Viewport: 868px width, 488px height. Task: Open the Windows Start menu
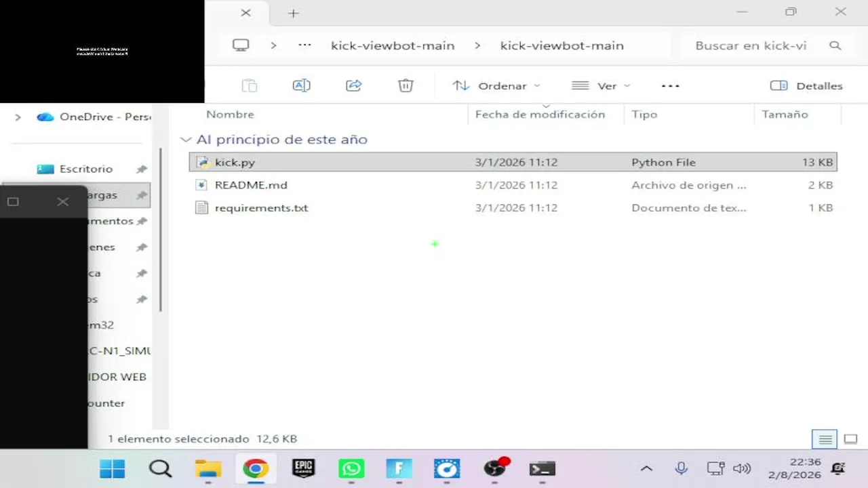[112, 468]
